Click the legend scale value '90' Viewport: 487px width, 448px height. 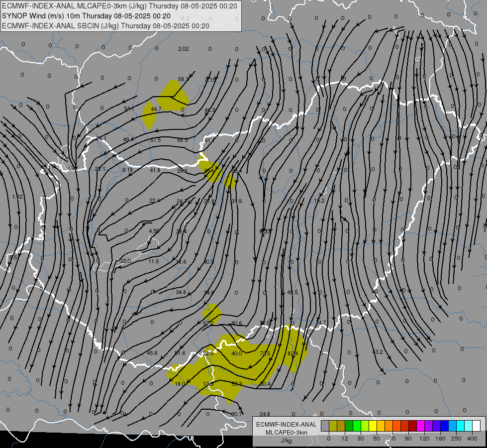[408, 439]
